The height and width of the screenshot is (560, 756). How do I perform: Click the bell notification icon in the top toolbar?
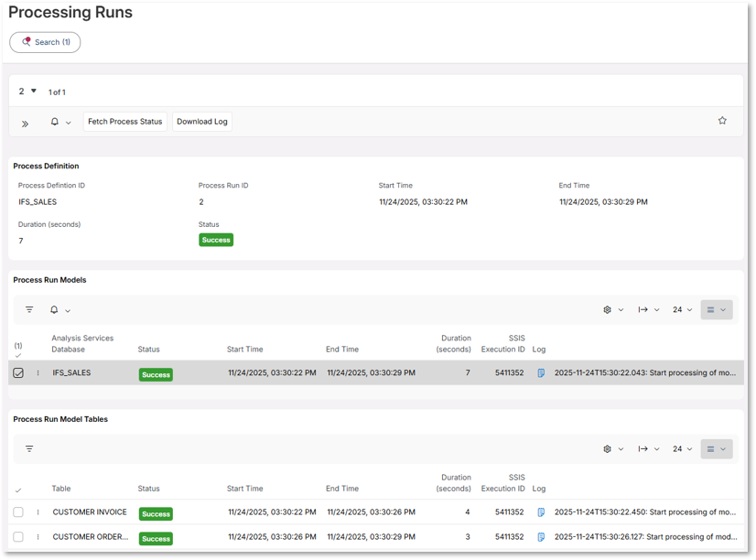(55, 122)
